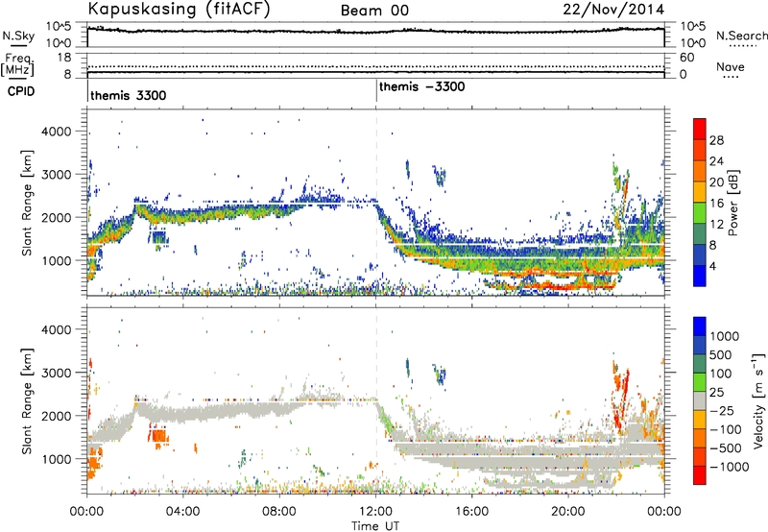Image resolution: width=768 pixels, height=532 pixels.
Task: Click the Power [dB] colorbar label
Action: pyautogui.click(x=732, y=203)
